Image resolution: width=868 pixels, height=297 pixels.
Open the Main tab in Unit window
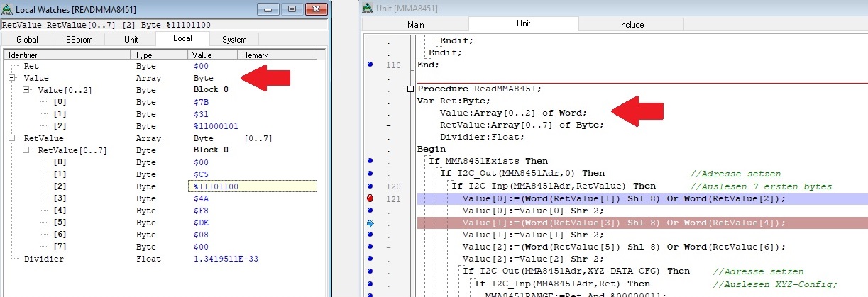click(415, 25)
